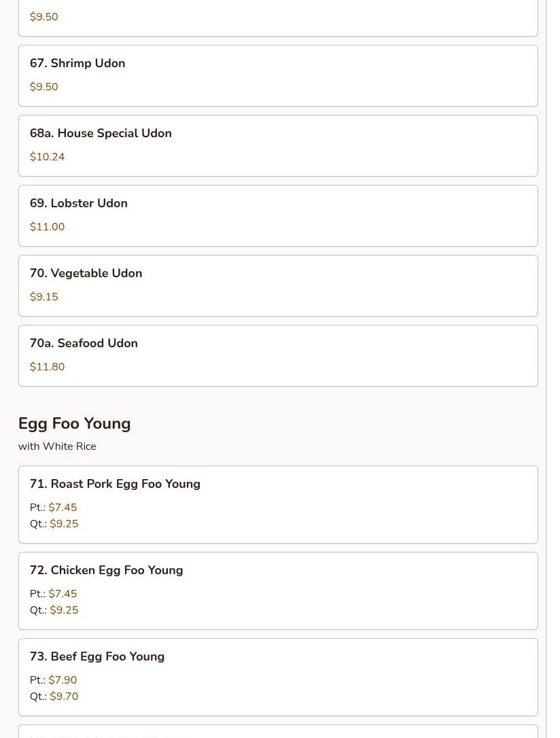The height and width of the screenshot is (738, 560).
Task: Click the $9.15 Vegetable Udon price
Action: pos(44,297)
